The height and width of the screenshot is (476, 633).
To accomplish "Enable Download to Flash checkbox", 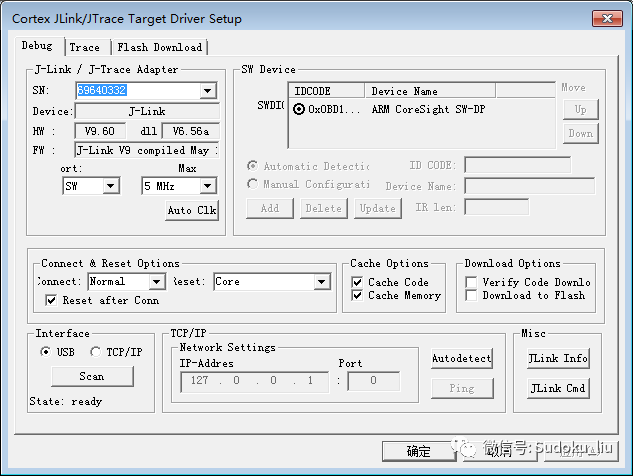I will click(471, 296).
